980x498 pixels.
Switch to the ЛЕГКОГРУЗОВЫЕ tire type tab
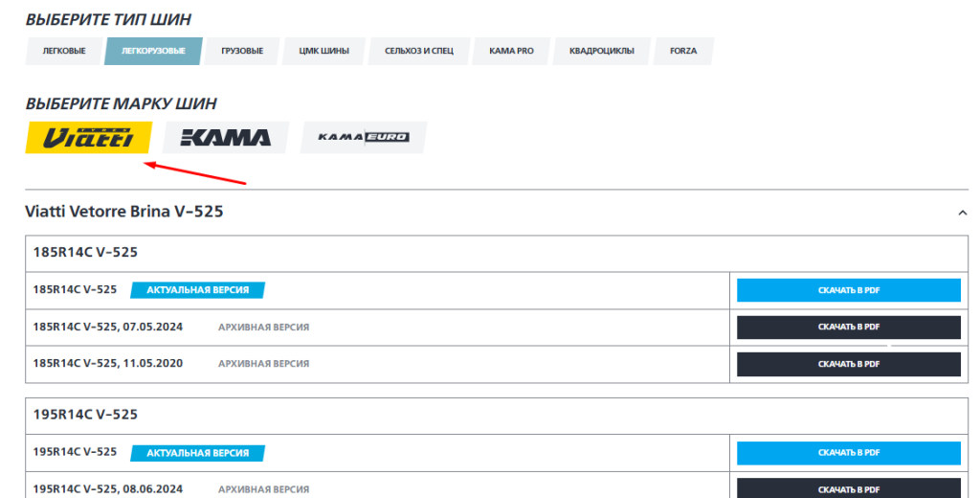[x=153, y=51]
